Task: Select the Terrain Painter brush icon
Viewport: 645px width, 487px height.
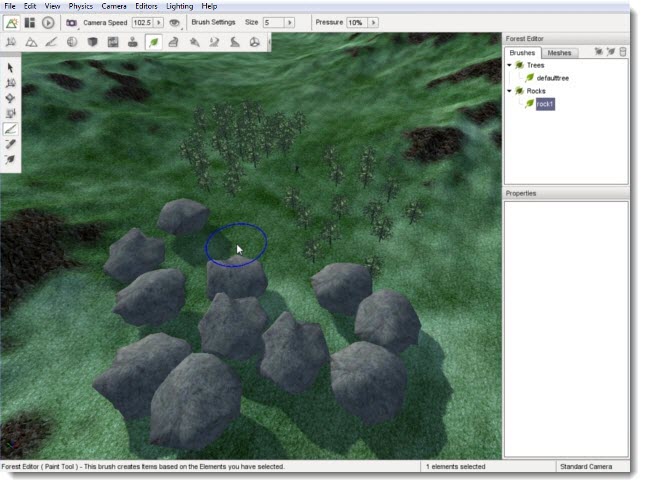Action: click(x=51, y=42)
